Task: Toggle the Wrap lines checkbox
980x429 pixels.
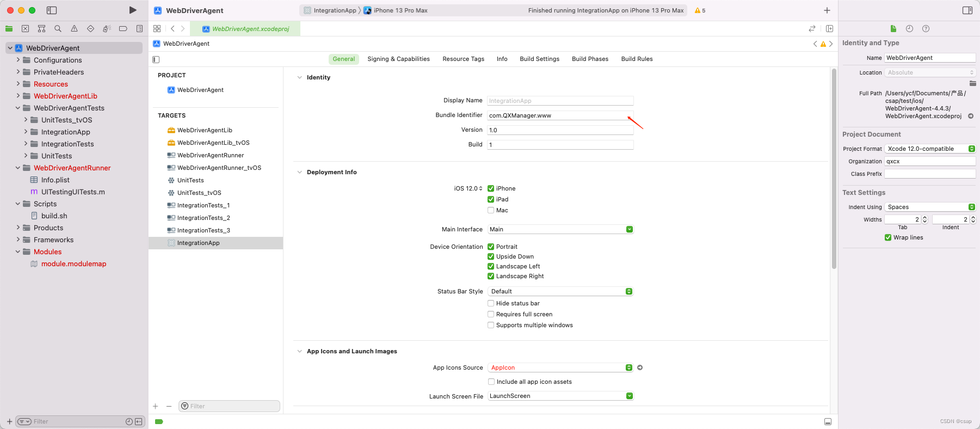Action: pos(888,237)
